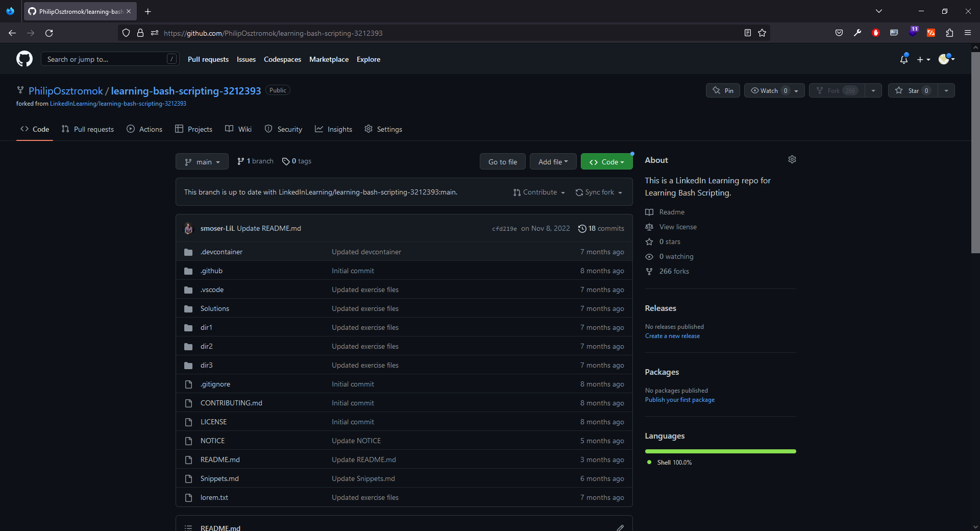
Task: Click the Go to file button
Action: coord(503,162)
